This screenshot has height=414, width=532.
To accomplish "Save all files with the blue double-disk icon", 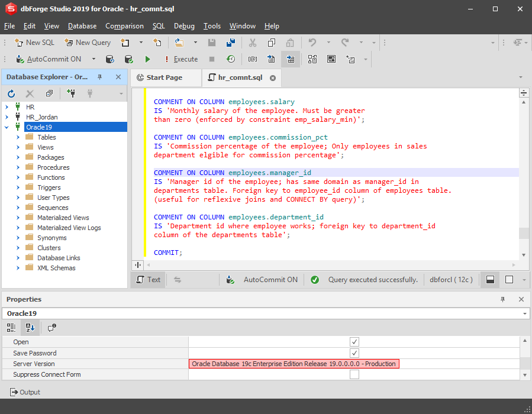I will 231,43.
